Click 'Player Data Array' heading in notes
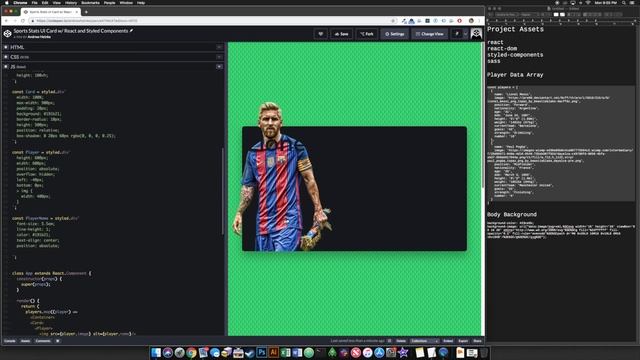Image resolution: width=640 pixels, height=360 pixels. [515, 75]
